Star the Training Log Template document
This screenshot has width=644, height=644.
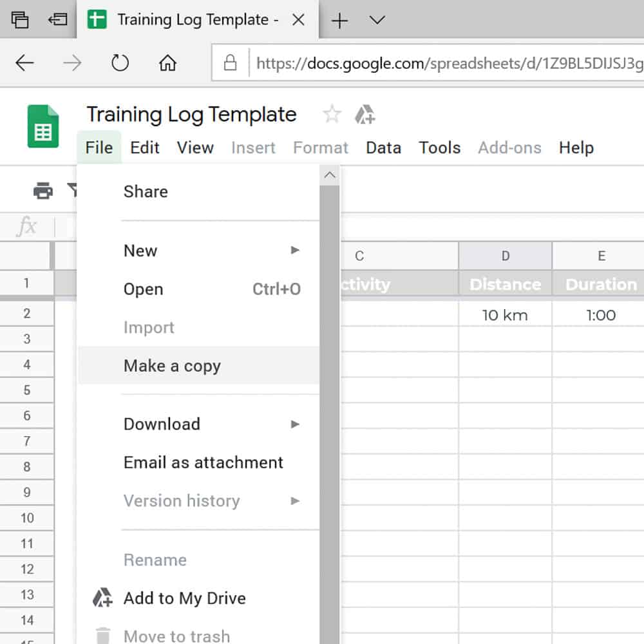coord(332,114)
